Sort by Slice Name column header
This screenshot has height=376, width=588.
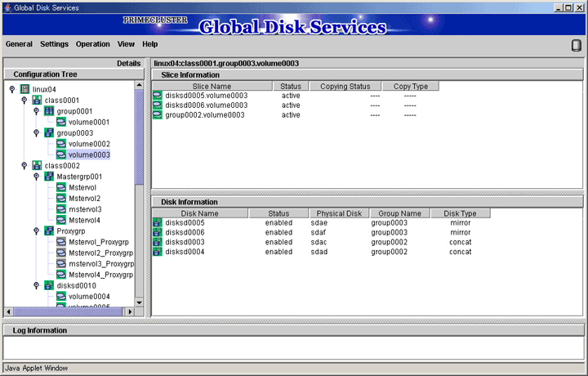click(212, 87)
